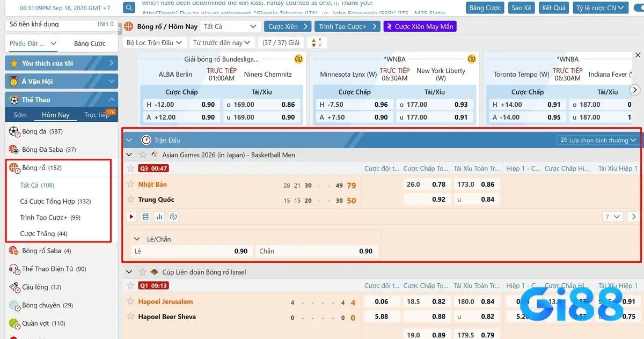Image resolution: width=644 pixels, height=339 pixels.
Task: Click the Sao Kê statement button
Action: click(521, 8)
